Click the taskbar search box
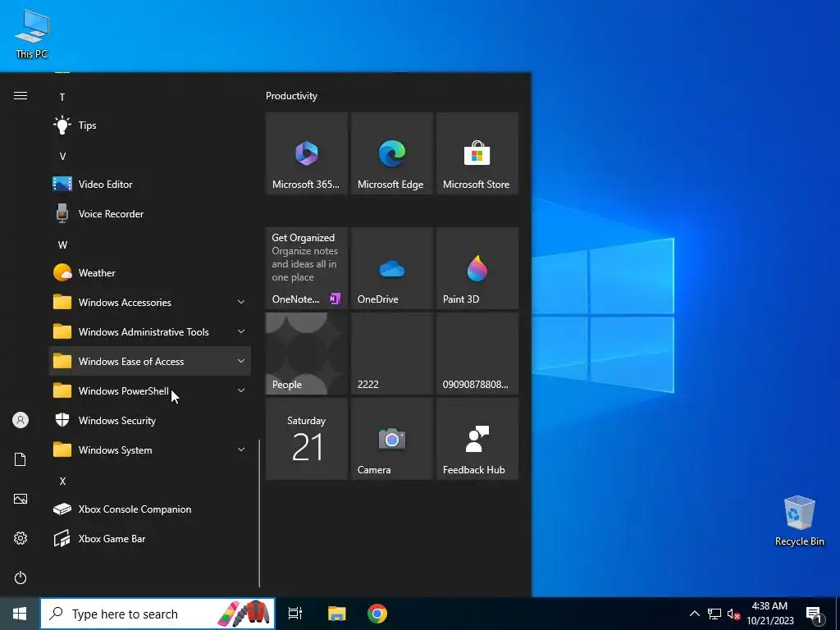 [x=157, y=614]
